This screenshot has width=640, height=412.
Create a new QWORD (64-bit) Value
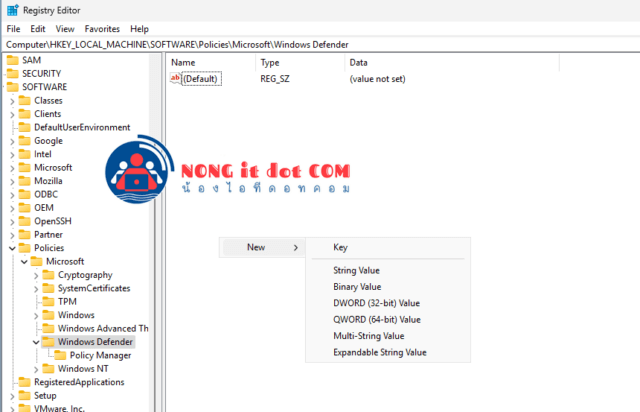pyautogui.click(x=377, y=319)
